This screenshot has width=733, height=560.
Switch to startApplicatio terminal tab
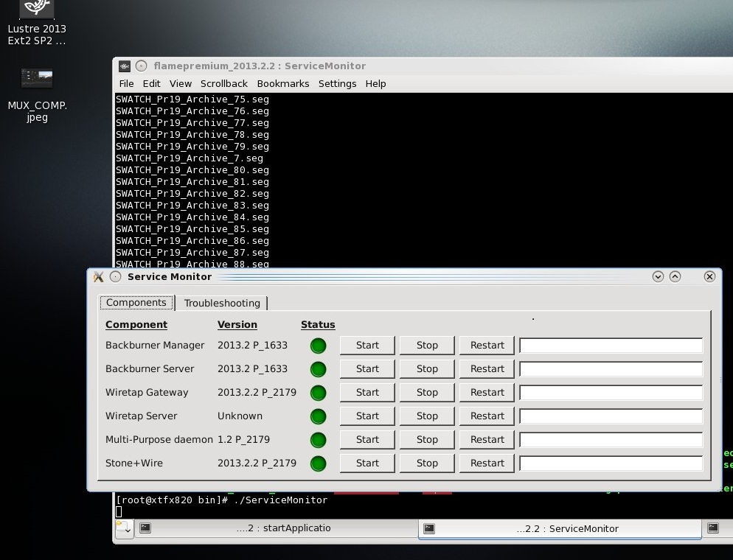point(277,528)
